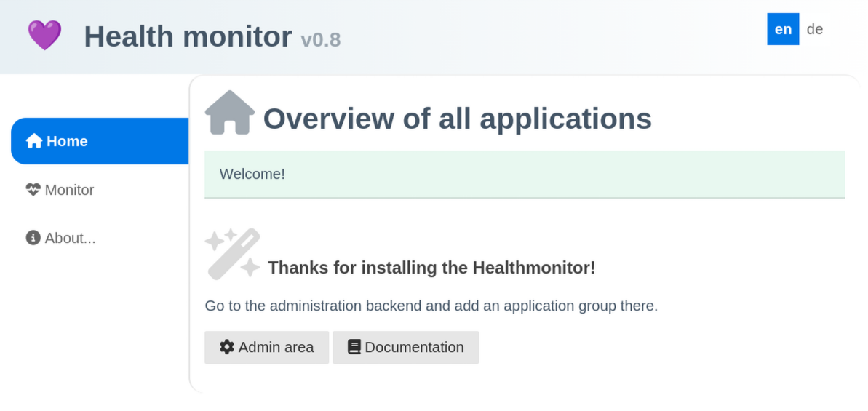The image size is (868, 411).
Task: Click the Thanks for installing the Healthmonitor text
Action: click(431, 268)
